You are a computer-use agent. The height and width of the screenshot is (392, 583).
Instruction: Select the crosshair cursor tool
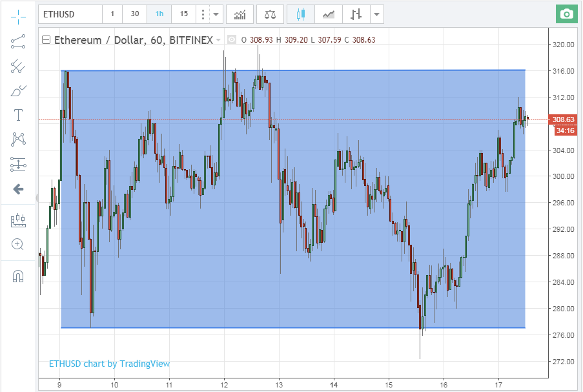[18, 16]
